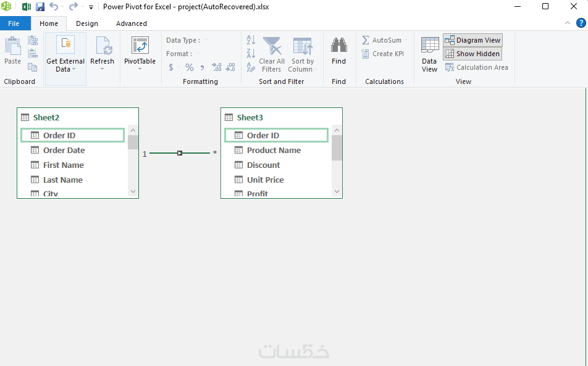588x366 pixels.
Task: Collapse the ribbon with the chevron
Action: (568, 23)
